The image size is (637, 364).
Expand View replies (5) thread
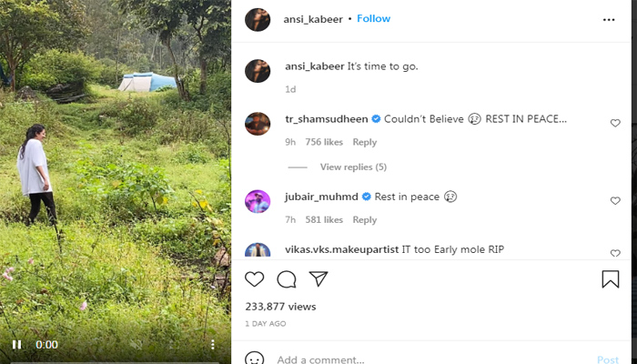click(x=353, y=167)
